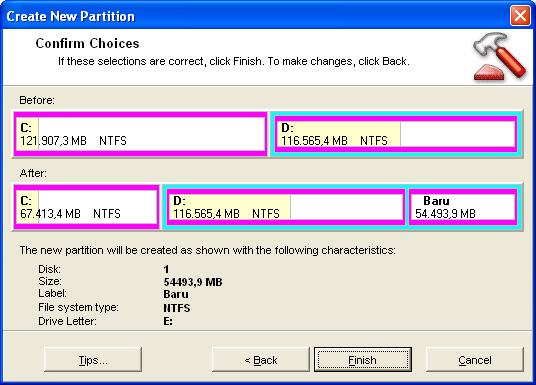Select D: partition in Before map

tap(396, 134)
